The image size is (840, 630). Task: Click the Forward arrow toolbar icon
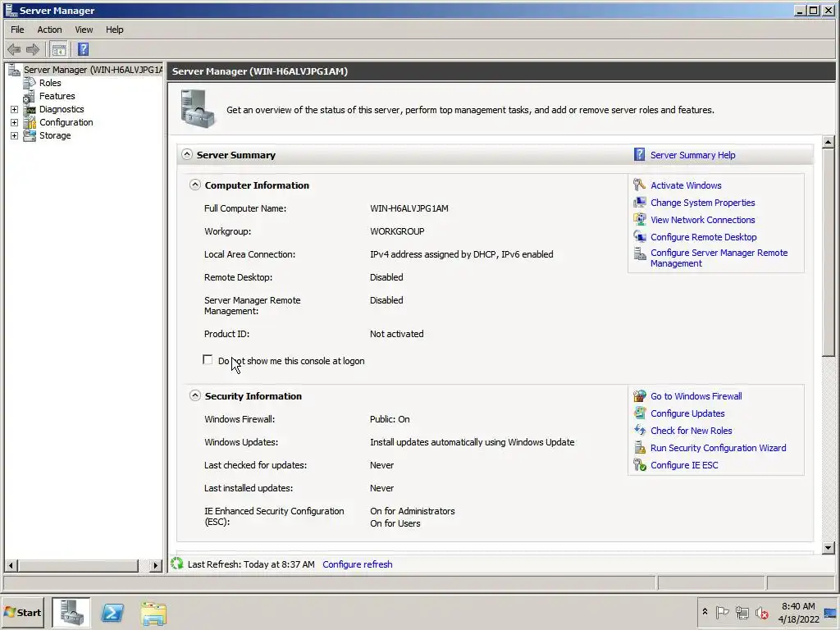pyautogui.click(x=33, y=50)
